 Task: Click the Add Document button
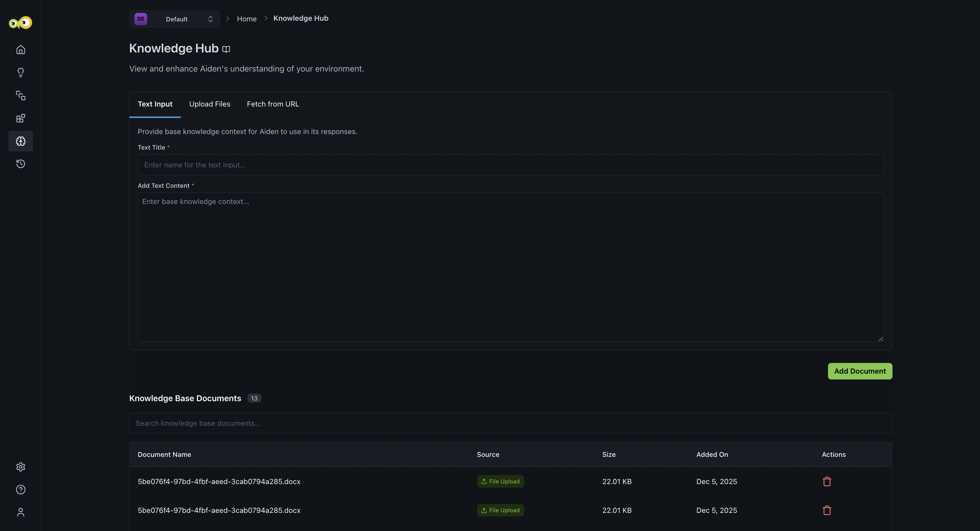click(859, 371)
